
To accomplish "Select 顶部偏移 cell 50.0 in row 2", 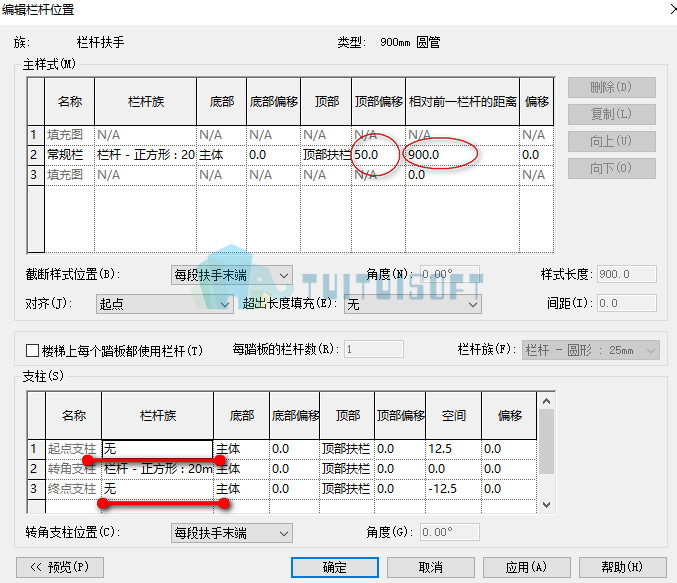I will [x=378, y=155].
